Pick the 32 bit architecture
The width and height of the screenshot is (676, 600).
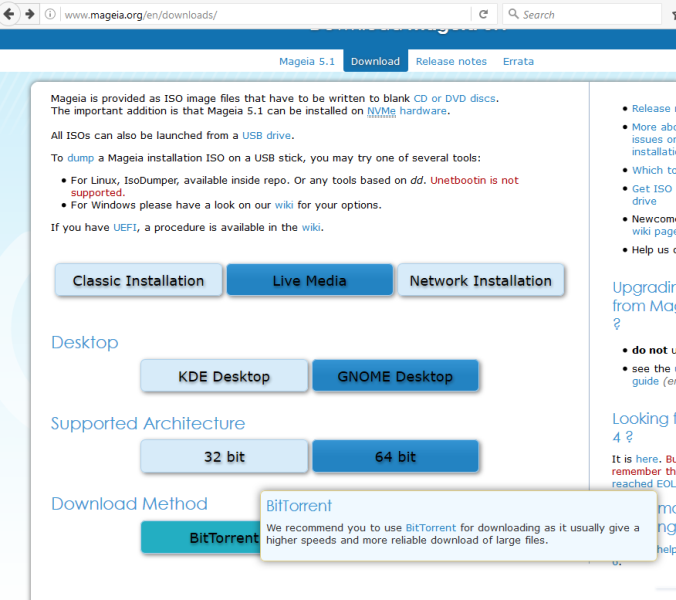tap(224, 456)
